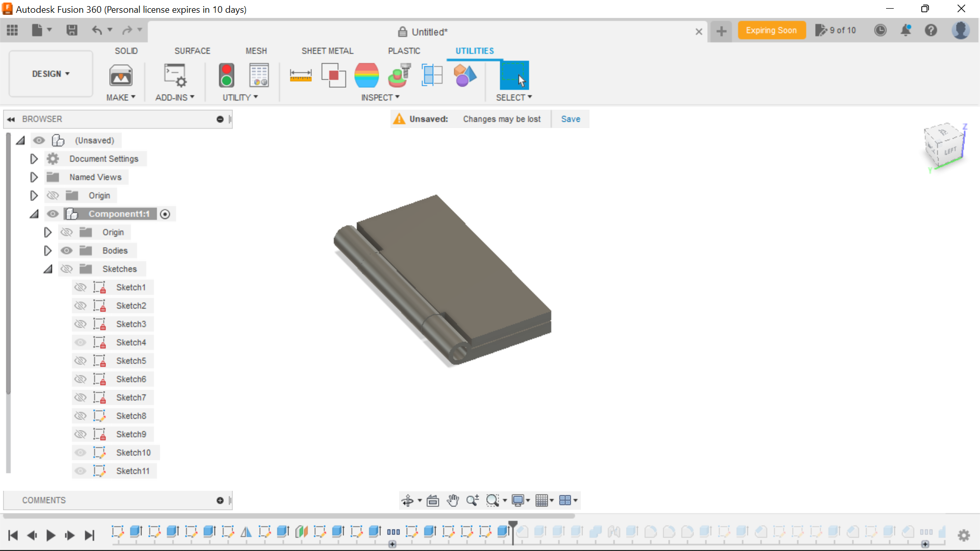Toggle visibility of Sketch8
Viewport: 980px width, 551px height.
point(80,416)
